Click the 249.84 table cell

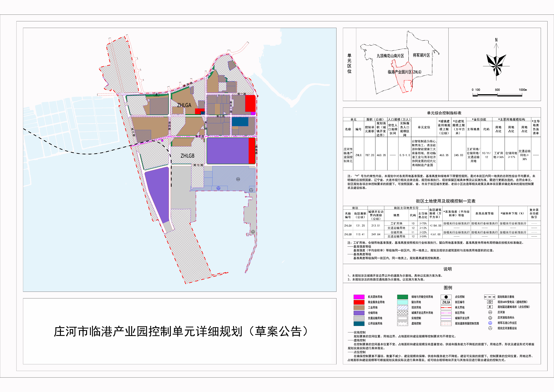click(x=376, y=234)
